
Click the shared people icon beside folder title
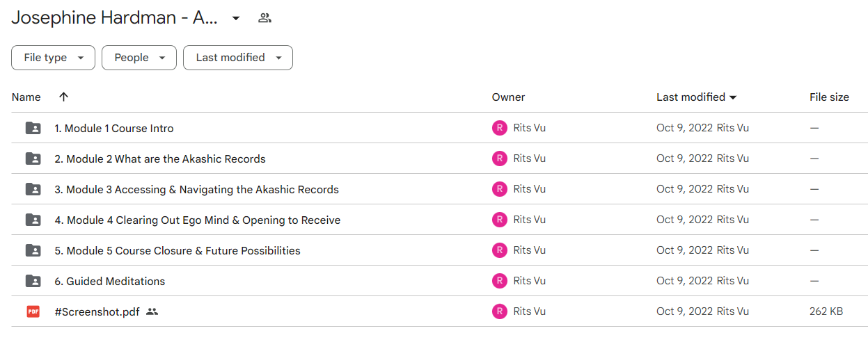click(x=265, y=18)
